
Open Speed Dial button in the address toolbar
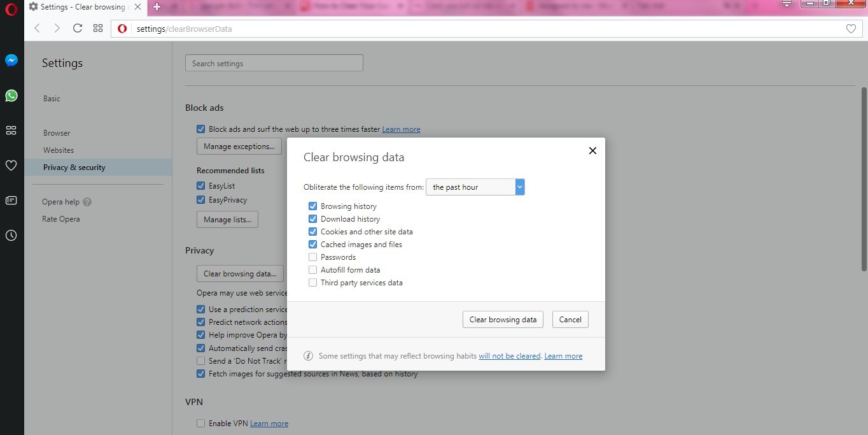coord(98,28)
